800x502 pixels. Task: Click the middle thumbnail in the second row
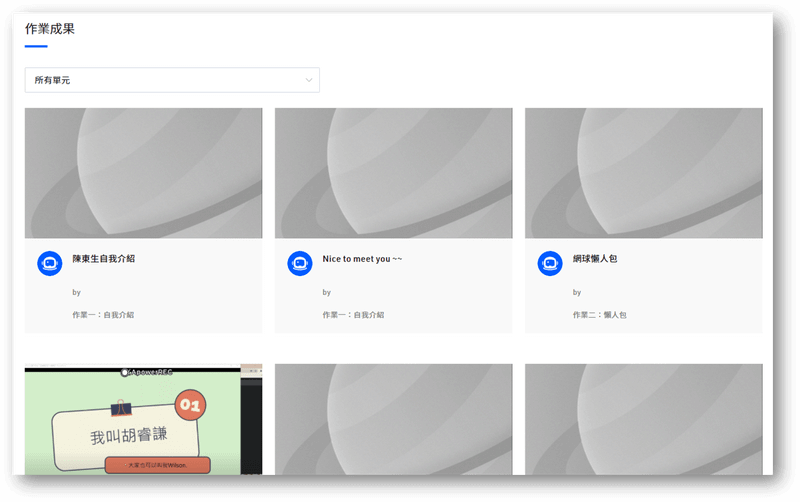pos(393,419)
